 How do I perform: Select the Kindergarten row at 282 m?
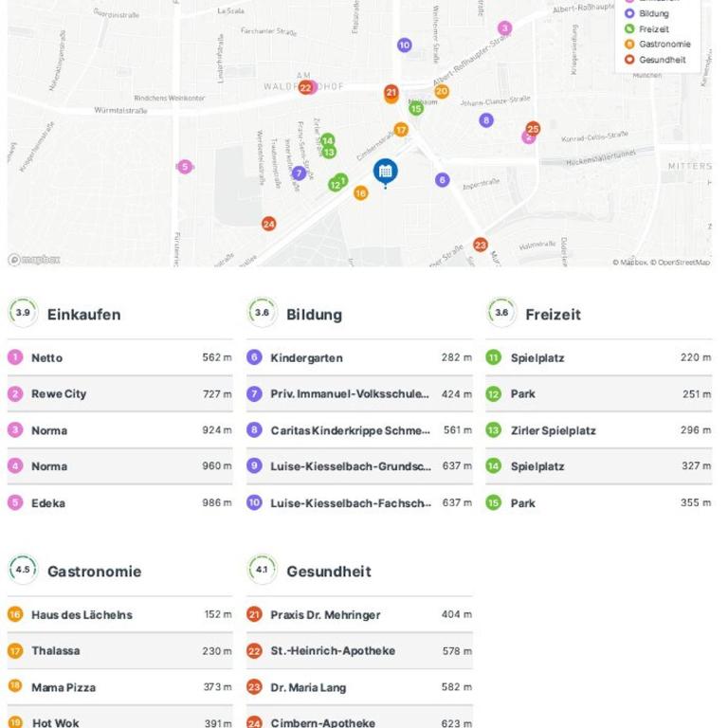tap(359, 357)
